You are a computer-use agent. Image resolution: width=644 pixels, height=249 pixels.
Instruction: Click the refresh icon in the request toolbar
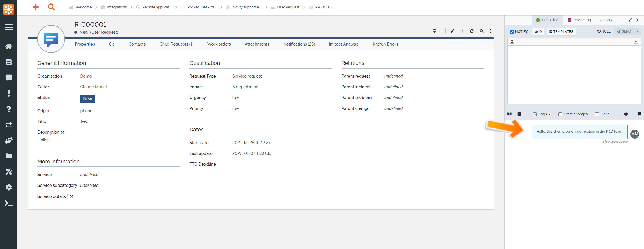click(472, 31)
